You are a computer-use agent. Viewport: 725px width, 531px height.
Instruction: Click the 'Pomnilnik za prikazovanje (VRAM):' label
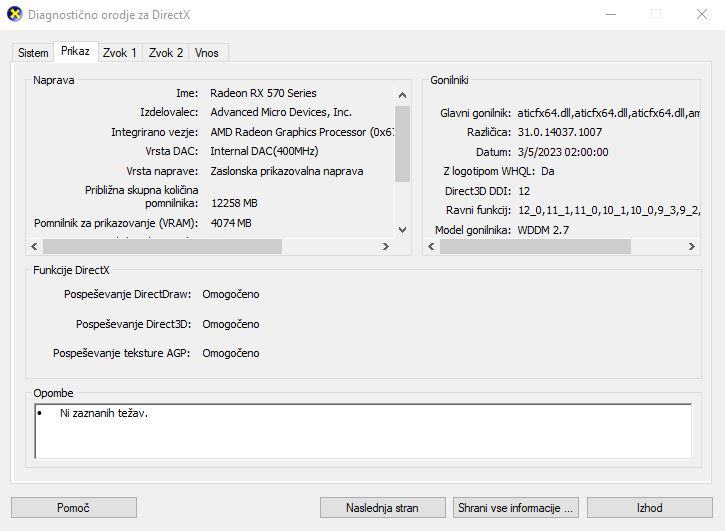[116, 223]
